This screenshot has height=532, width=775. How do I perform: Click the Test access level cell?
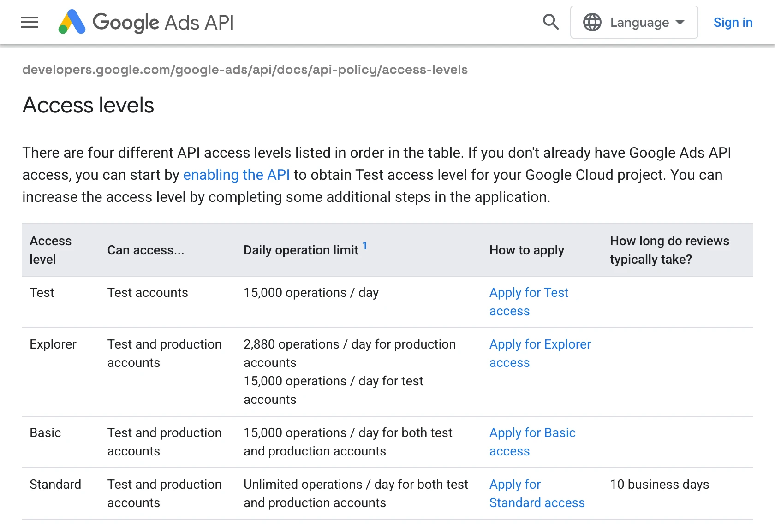[x=42, y=292]
